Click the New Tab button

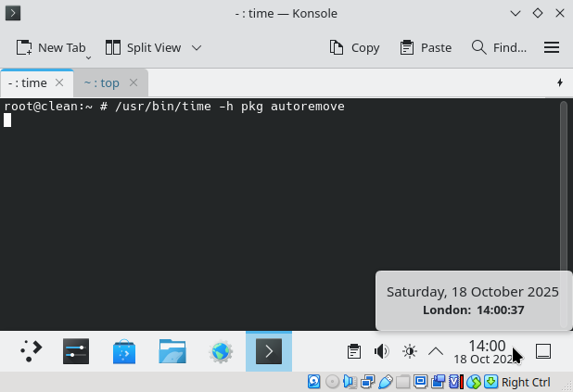tap(51, 47)
